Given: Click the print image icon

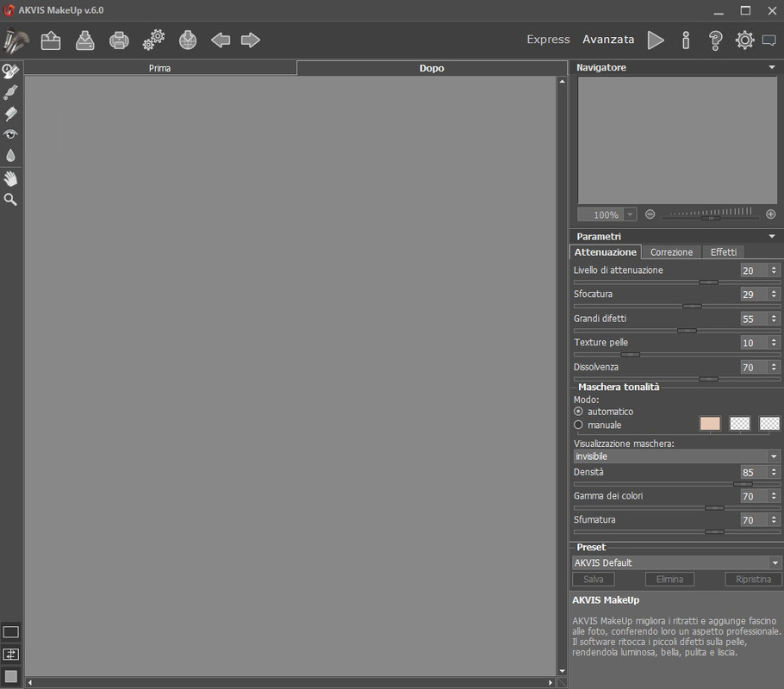Looking at the screenshot, I should (119, 40).
